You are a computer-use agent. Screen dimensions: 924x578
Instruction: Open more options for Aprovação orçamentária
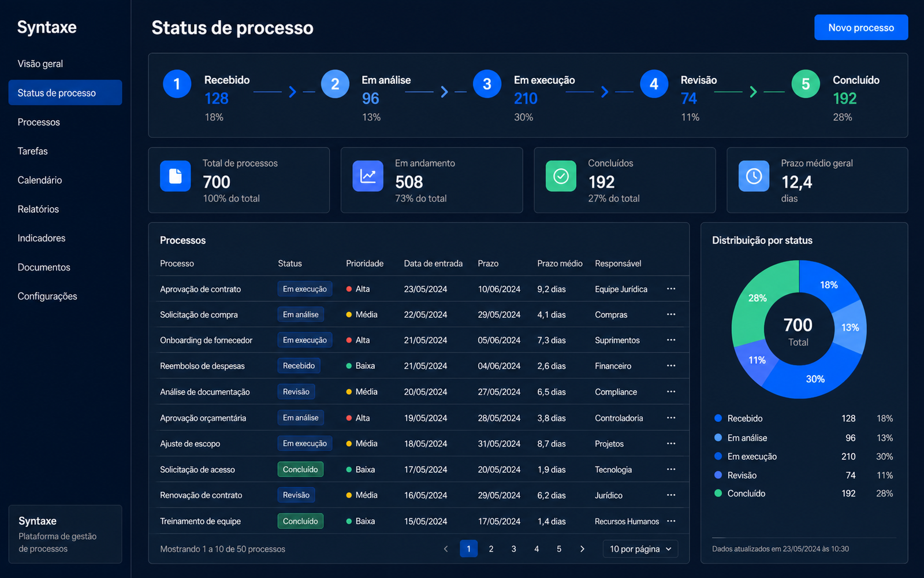pos(671,417)
